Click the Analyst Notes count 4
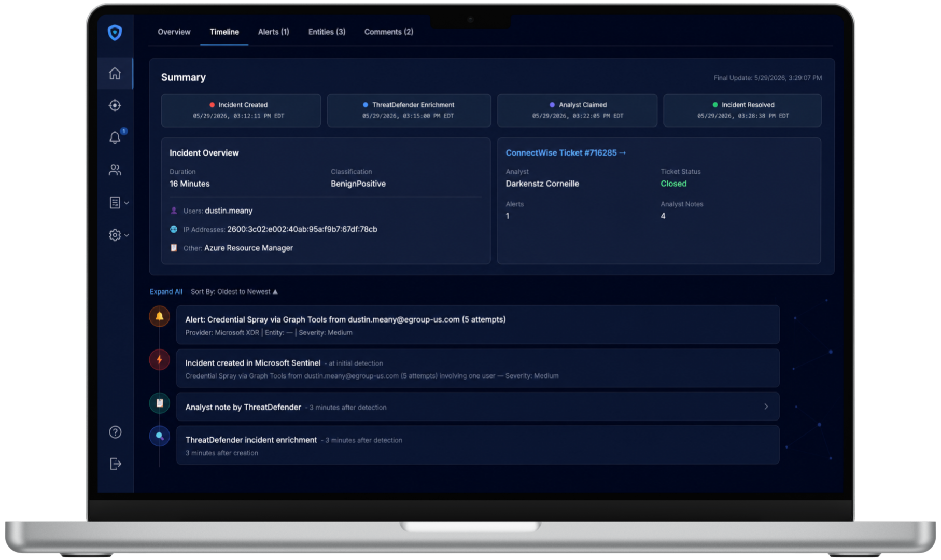The height and width of the screenshot is (560, 941). click(x=663, y=216)
